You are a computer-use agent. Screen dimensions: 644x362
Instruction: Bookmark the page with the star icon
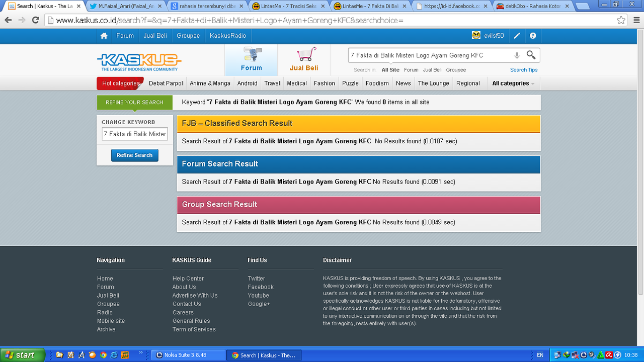coord(621,20)
